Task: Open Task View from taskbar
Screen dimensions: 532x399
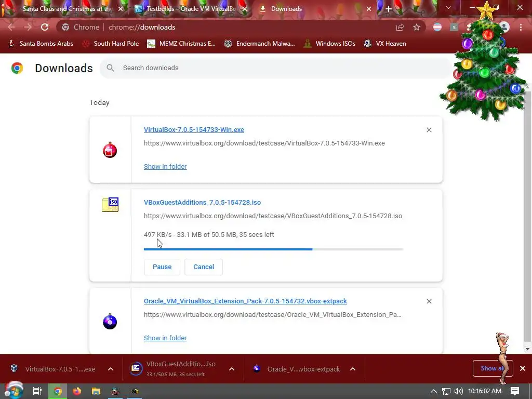Action: [x=37, y=391]
